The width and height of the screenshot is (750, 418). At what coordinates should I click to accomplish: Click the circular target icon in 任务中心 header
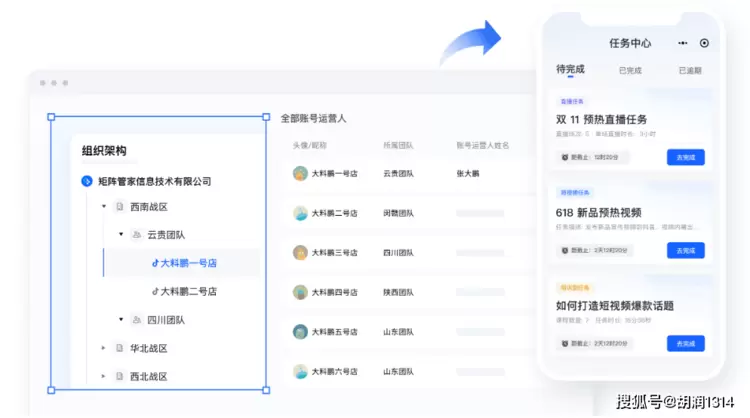point(704,44)
